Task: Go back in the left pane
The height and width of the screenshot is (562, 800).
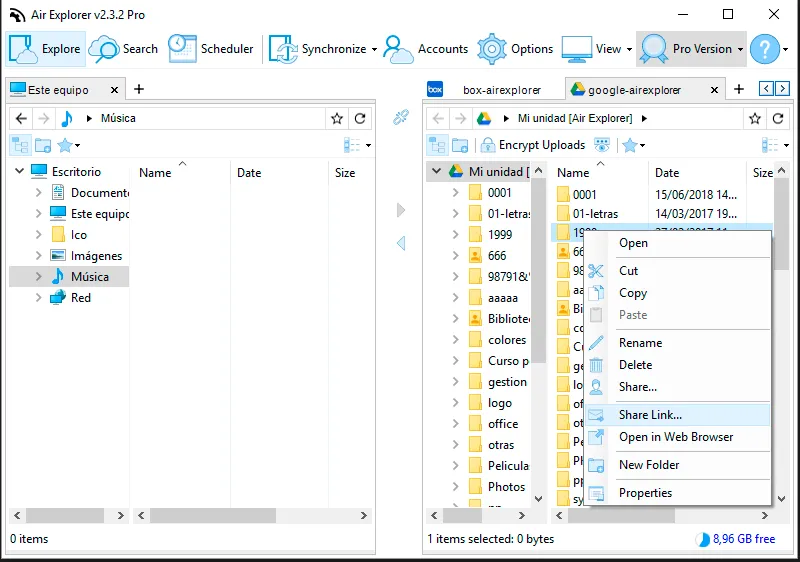Action: click(x=21, y=118)
